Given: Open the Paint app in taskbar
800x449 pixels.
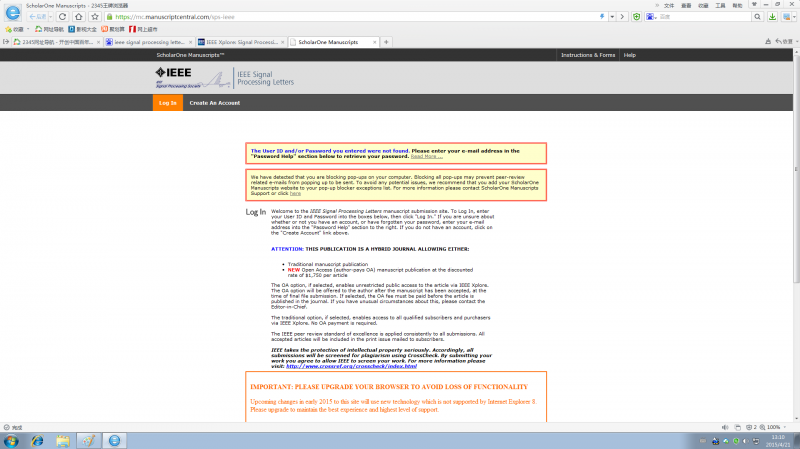Looking at the screenshot, I should point(89,441).
